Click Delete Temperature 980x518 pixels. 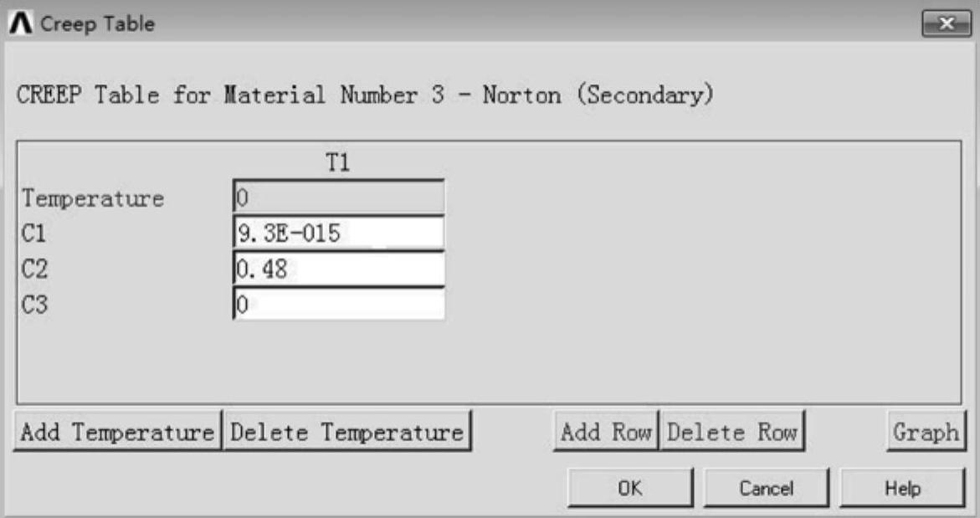point(347,432)
